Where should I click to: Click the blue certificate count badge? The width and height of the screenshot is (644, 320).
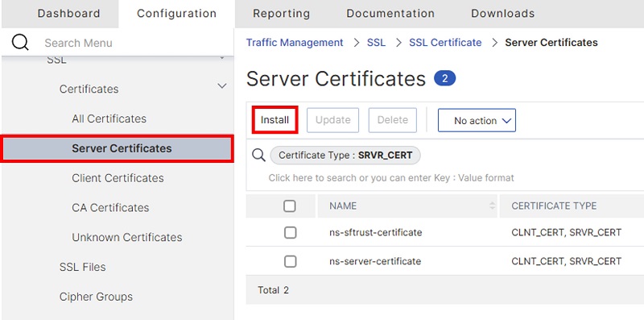(x=445, y=78)
